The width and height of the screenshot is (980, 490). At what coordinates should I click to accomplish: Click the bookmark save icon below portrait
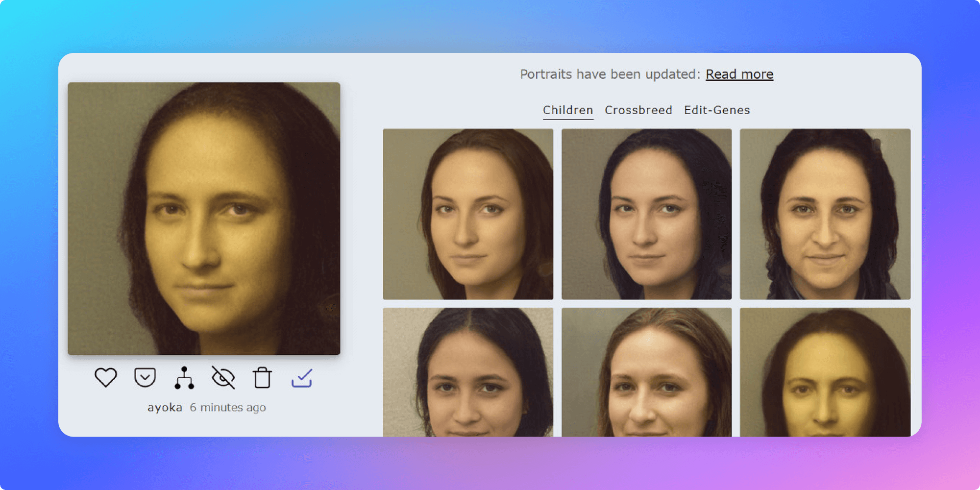tap(145, 378)
